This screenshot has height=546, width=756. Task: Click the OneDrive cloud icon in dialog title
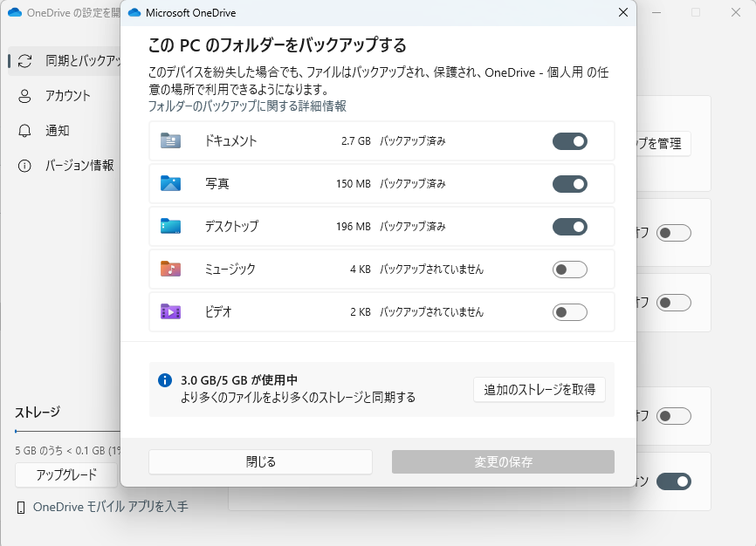tap(134, 13)
